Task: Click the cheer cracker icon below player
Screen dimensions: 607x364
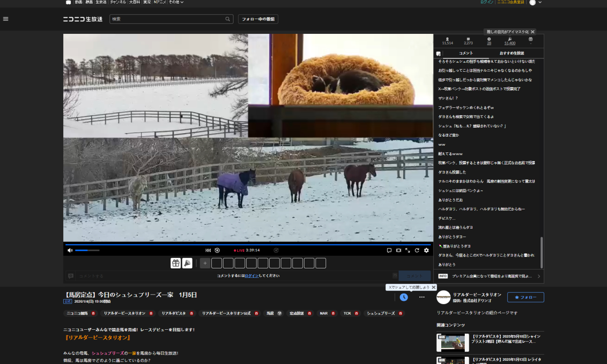Action: pyautogui.click(x=187, y=263)
